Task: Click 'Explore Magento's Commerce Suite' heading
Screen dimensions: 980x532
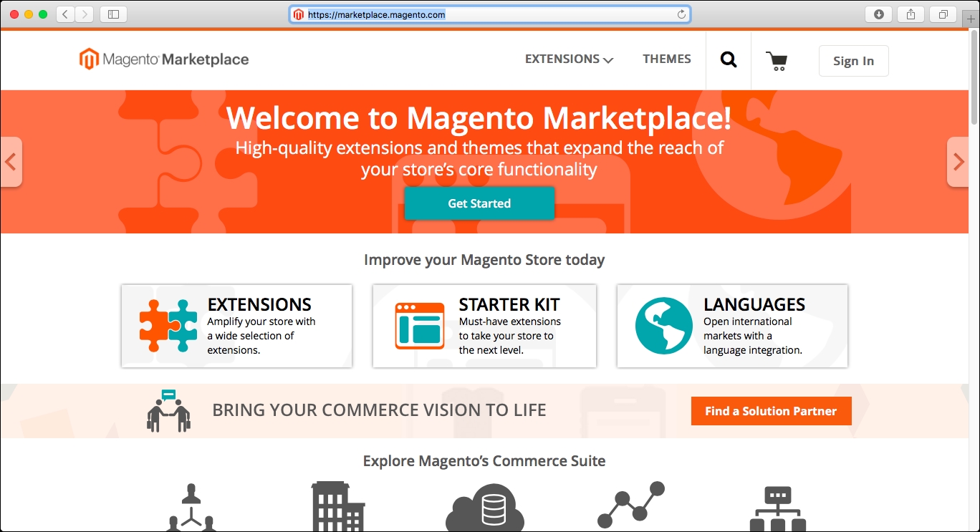Action: click(484, 461)
